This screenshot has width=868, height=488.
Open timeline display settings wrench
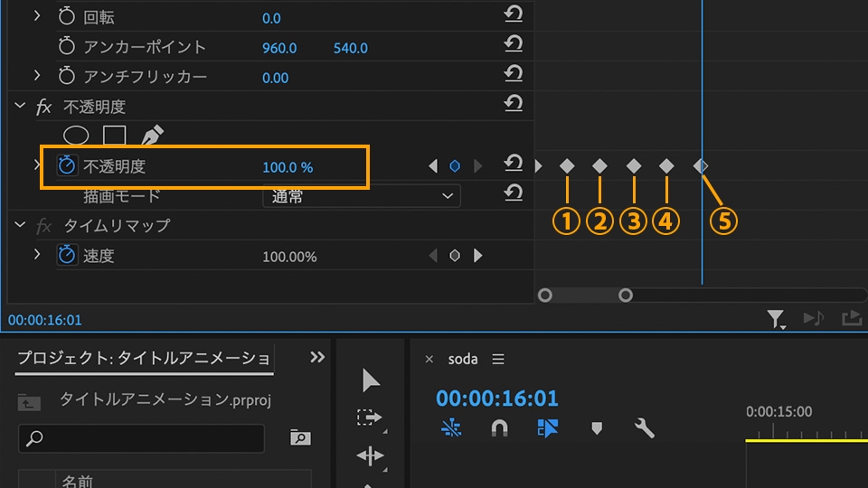645,427
